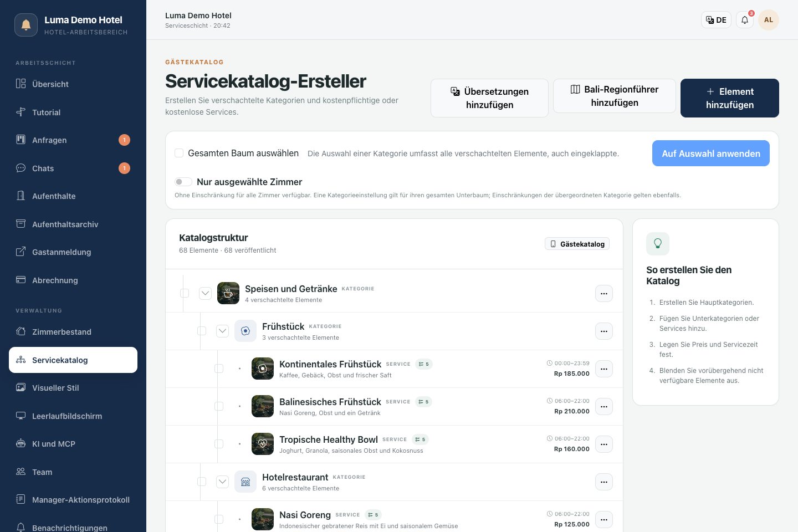Click the bell logo icon beside Luma Demo Hotel
The image size is (798, 532).
(26, 25)
